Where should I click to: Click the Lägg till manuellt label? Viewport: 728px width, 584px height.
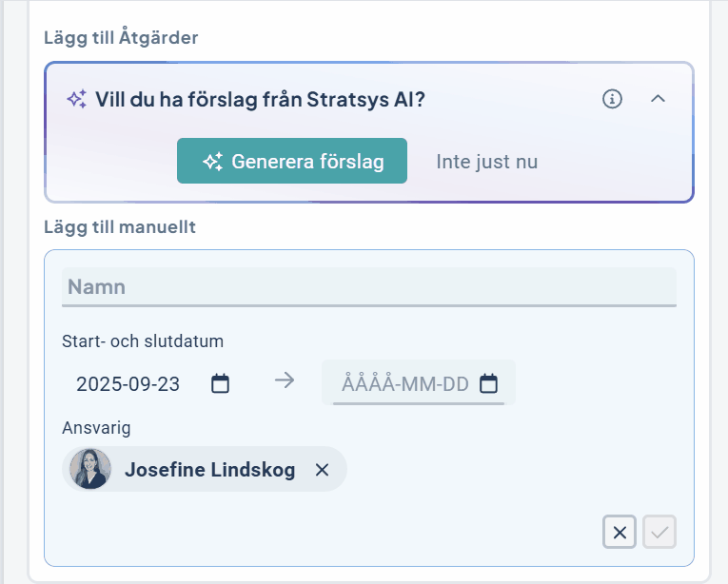pyautogui.click(x=120, y=226)
